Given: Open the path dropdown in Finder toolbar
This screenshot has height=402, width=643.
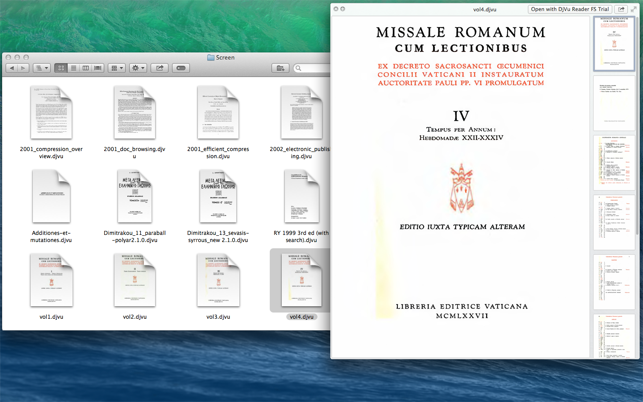Looking at the screenshot, I should pos(41,68).
